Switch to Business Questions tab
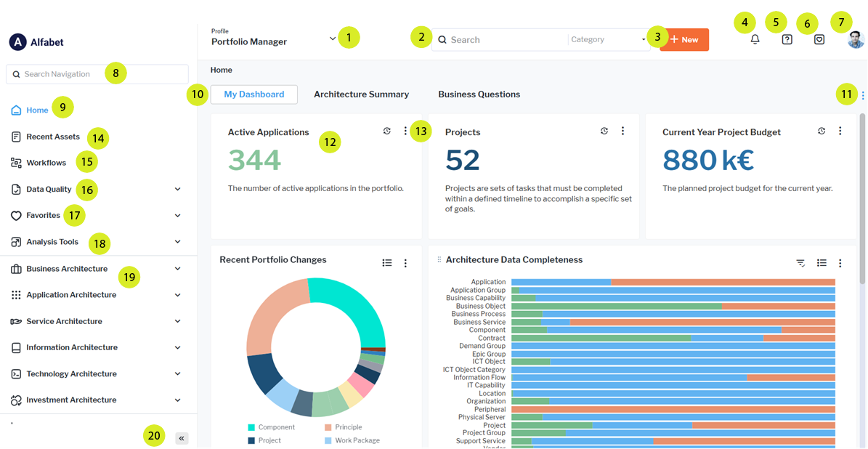 click(x=479, y=94)
